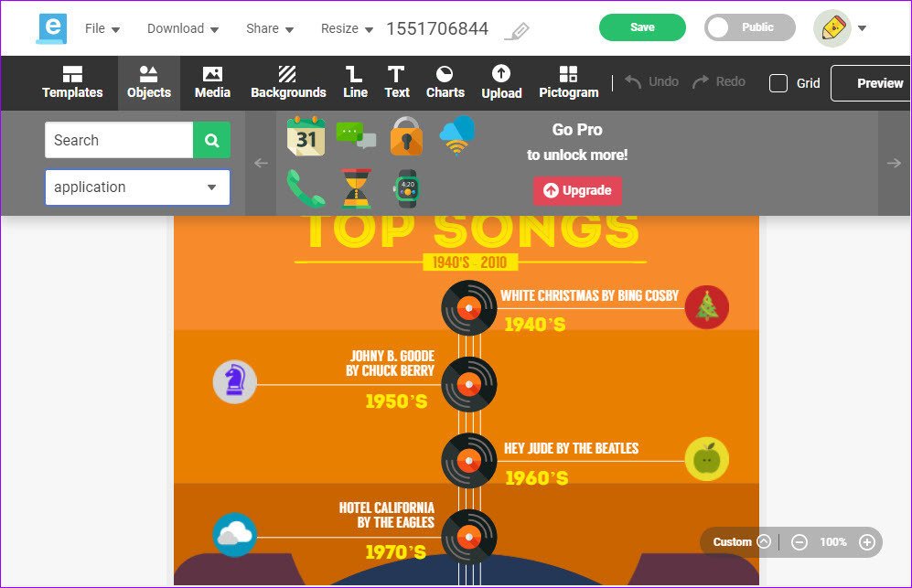912x588 pixels.
Task: Expand the Download menu
Action: (x=183, y=28)
